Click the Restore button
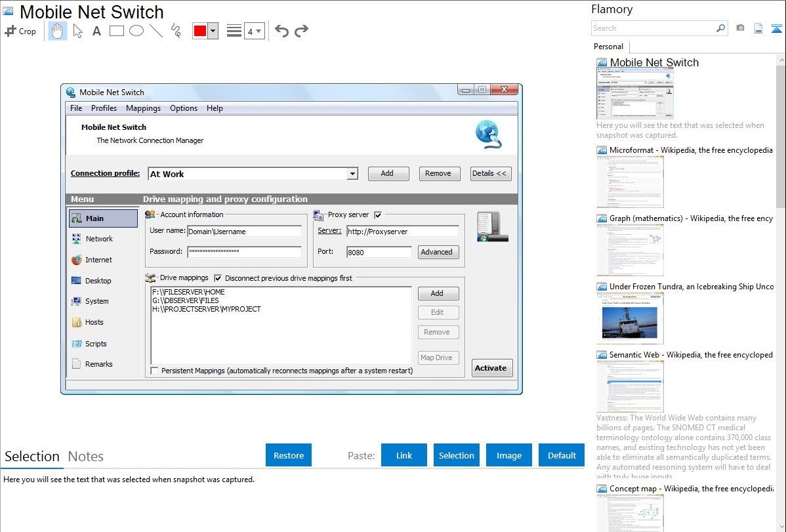 289,455
